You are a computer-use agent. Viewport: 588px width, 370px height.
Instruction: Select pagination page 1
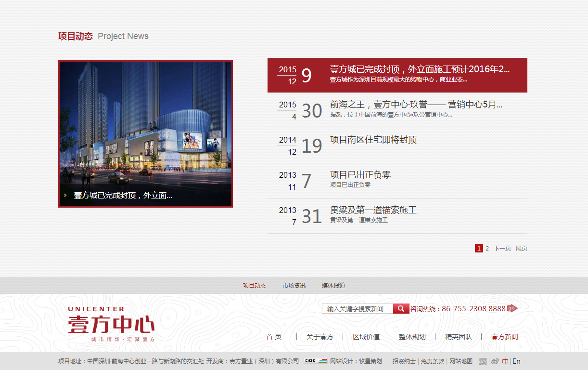479,249
